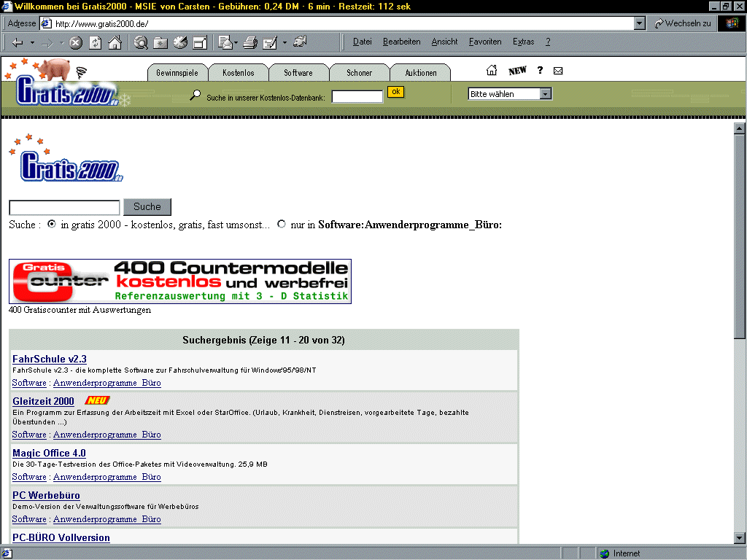The height and width of the screenshot is (560, 747).
Task: Click the Kostenlos-Datenbank search field
Action: point(357,97)
